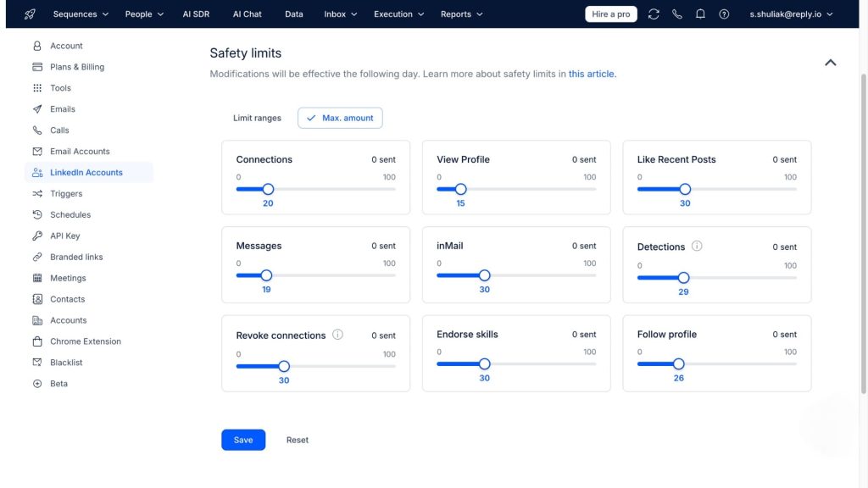Click the Reset button
The image size is (868, 488).
(298, 440)
